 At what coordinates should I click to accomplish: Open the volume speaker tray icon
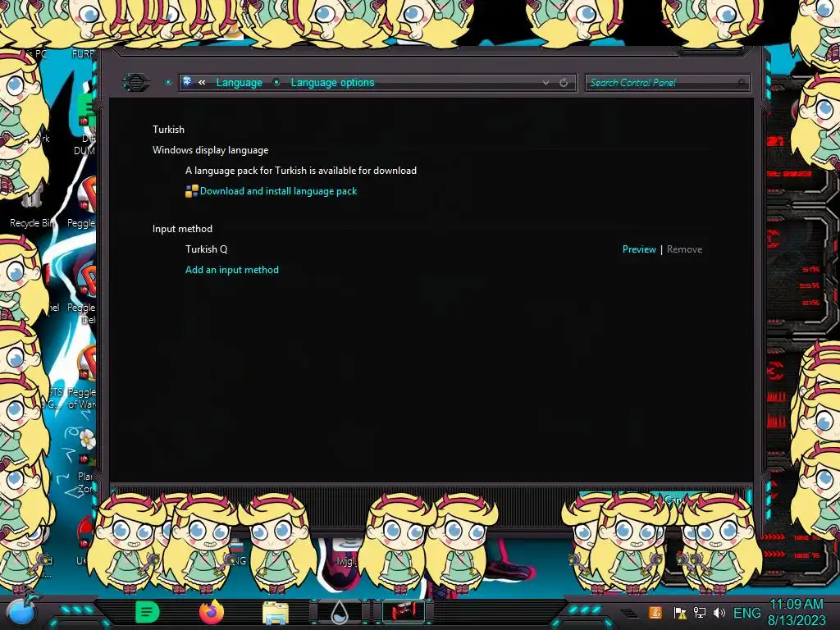(719, 613)
